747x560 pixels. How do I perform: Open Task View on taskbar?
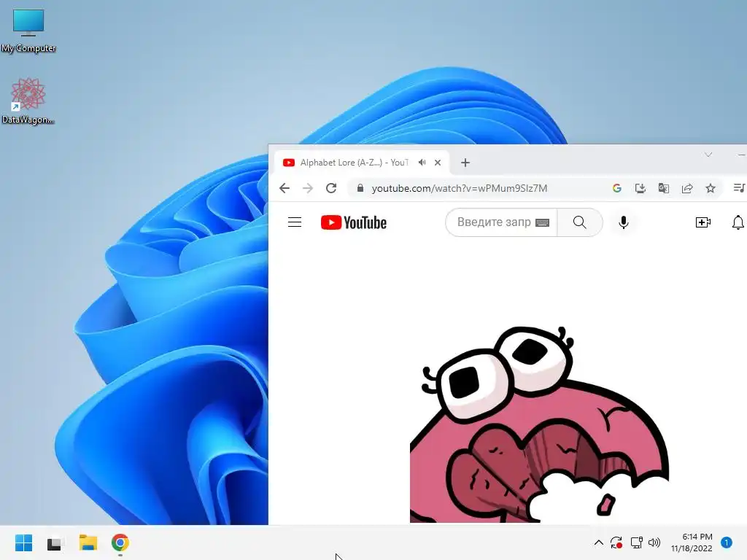[x=55, y=542]
